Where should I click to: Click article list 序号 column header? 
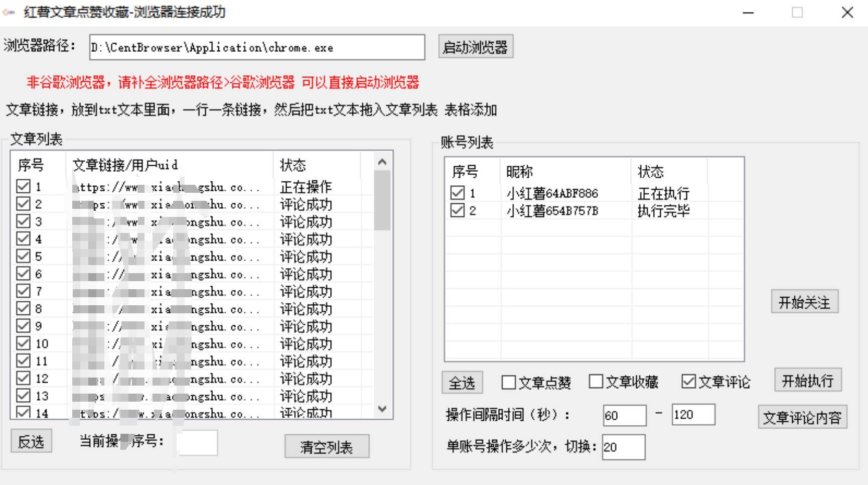pyautogui.click(x=39, y=165)
